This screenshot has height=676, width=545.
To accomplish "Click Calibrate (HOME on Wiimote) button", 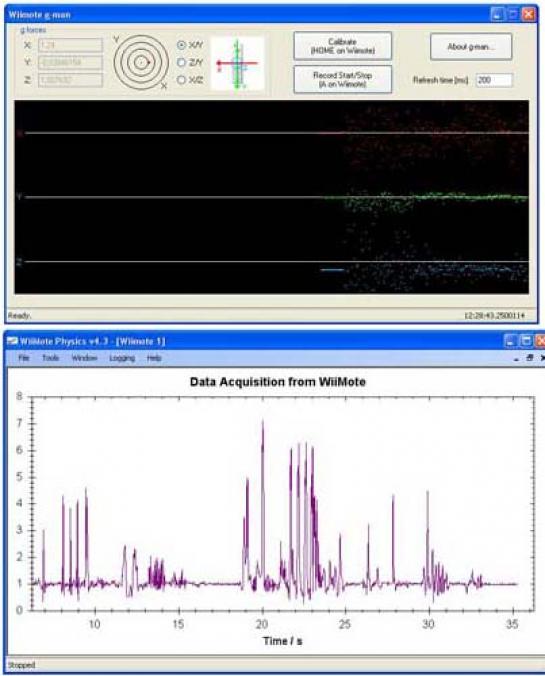I will click(343, 46).
